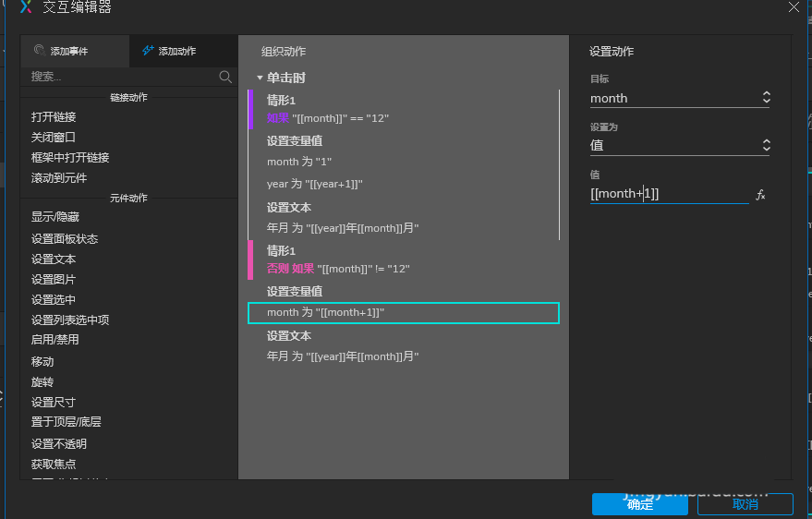Click the search magnifier icon
The height and width of the screenshot is (519, 812).
click(x=225, y=77)
